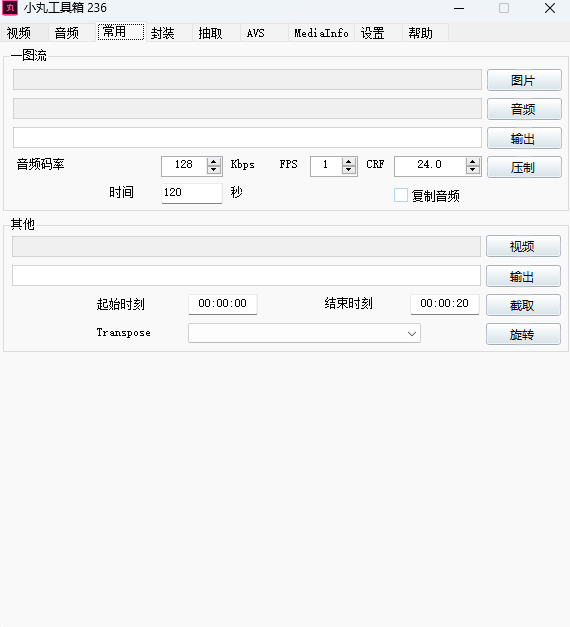This screenshot has height=627, width=570.
Task: Enable the 复制音频 checkbox
Action: coord(401,195)
